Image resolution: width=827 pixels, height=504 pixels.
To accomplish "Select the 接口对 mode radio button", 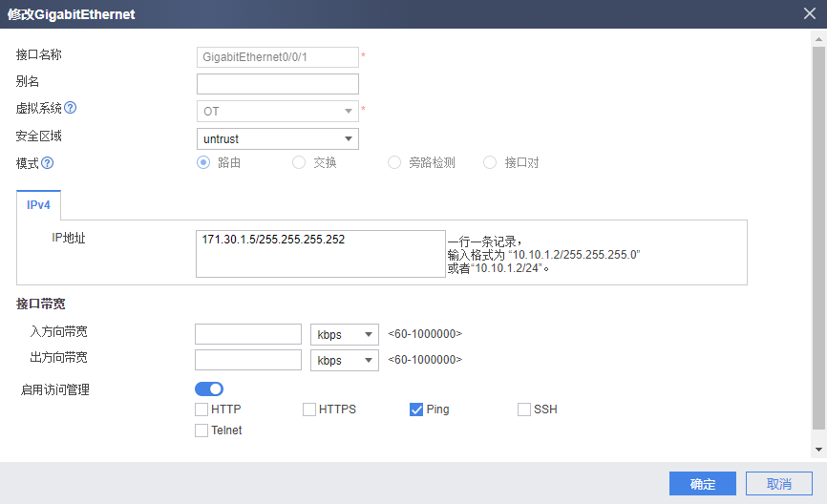I will (490, 162).
